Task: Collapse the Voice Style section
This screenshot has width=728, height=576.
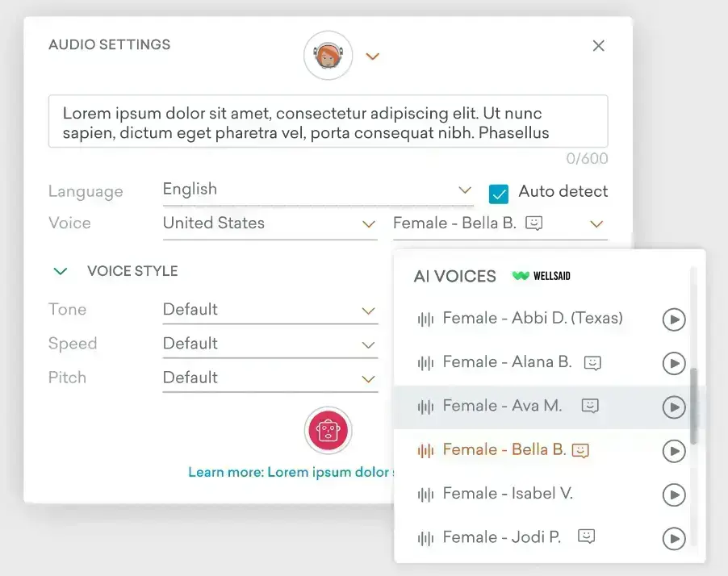Action: point(61,271)
